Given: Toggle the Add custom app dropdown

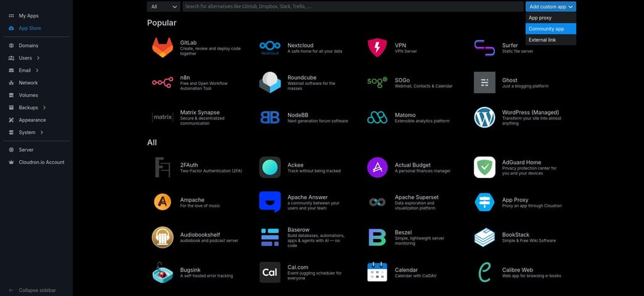Looking at the screenshot, I should click(551, 6).
